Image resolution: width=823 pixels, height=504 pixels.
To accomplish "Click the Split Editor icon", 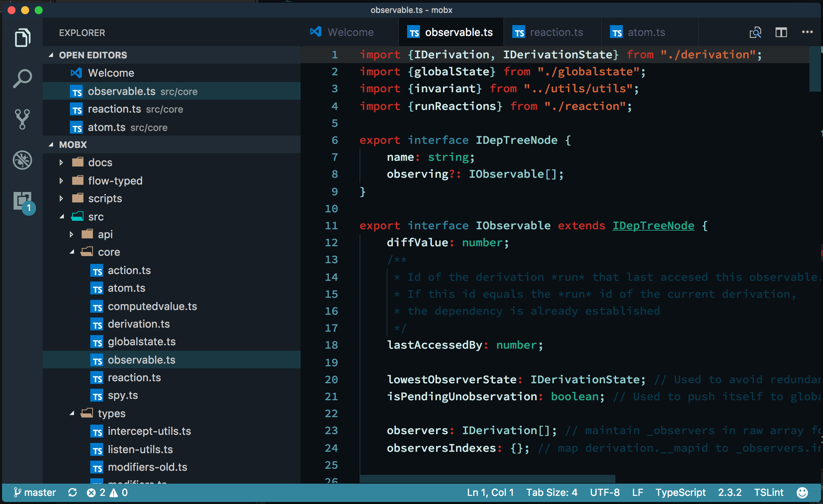I will tap(781, 33).
